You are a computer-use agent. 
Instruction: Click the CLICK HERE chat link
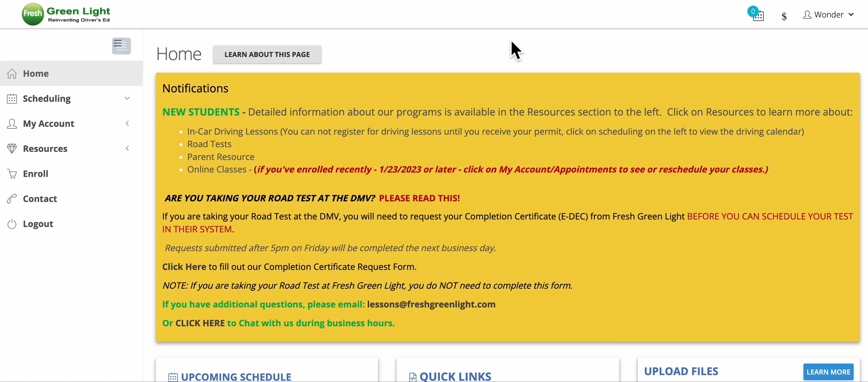(x=200, y=323)
